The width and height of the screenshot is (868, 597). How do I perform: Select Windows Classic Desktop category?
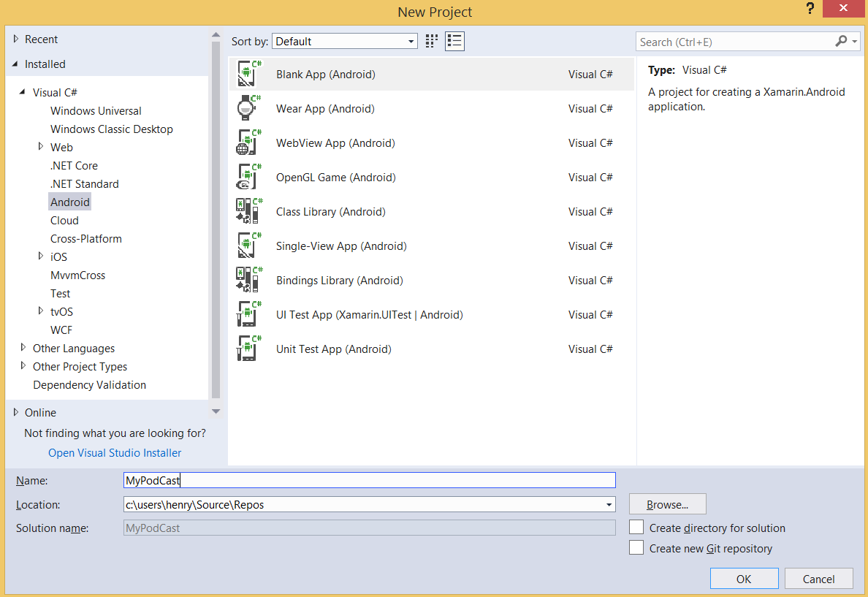point(111,129)
